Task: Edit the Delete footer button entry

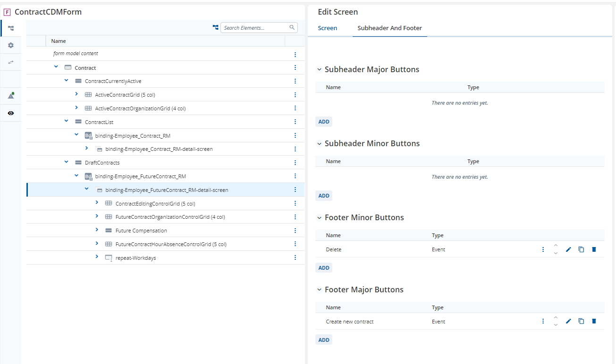Action: click(568, 249)
